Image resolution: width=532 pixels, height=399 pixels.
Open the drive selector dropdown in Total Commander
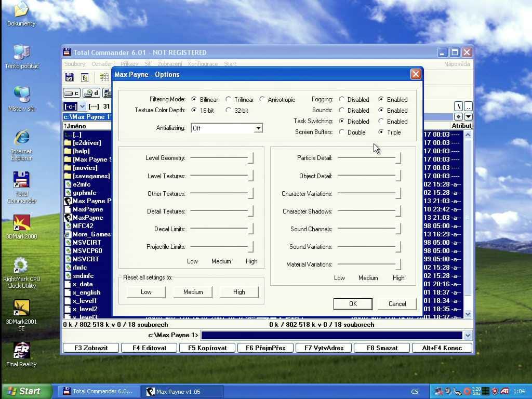click(x=82, y=107)
